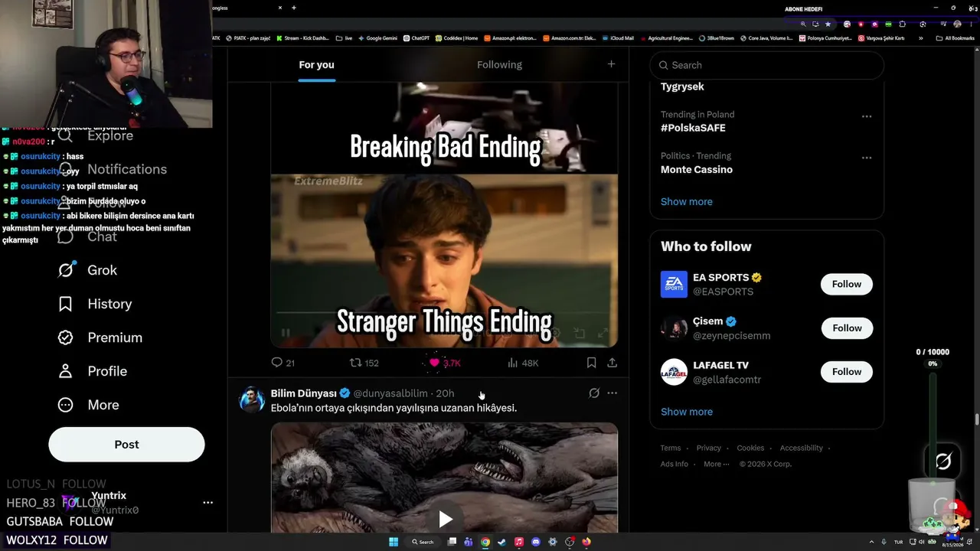Viewport: 980px width, 551px height.
Task: Bookmark the Breaking Bad meme post
Action: pyautogui.click(x=592, y=363)
